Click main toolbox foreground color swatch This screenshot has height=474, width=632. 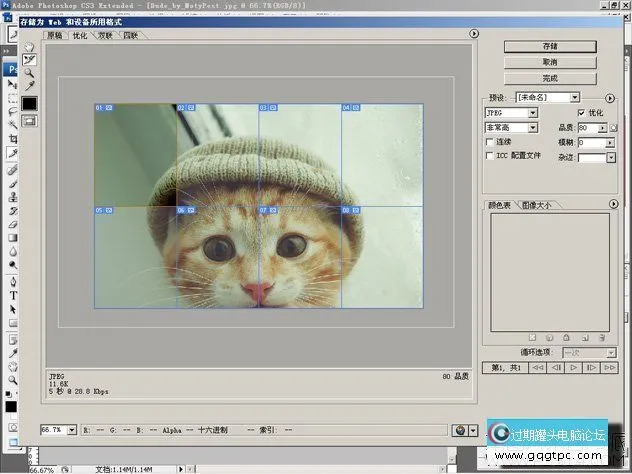[x=11, y=406]
